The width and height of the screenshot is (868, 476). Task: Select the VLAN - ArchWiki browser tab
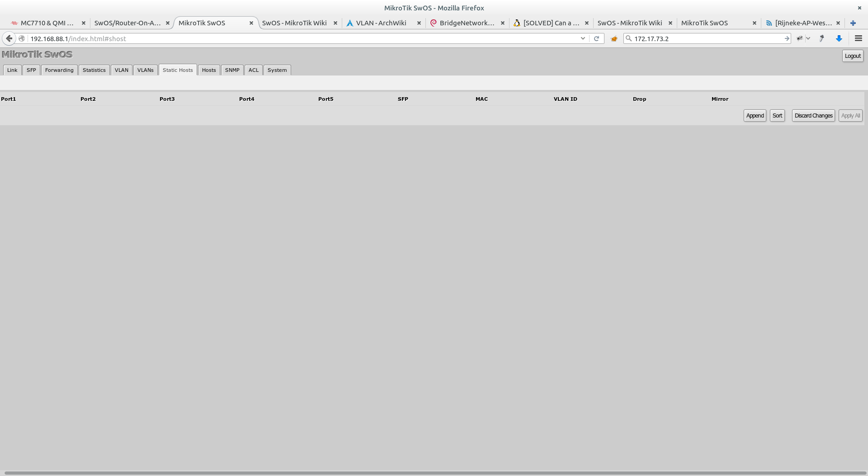381,23
